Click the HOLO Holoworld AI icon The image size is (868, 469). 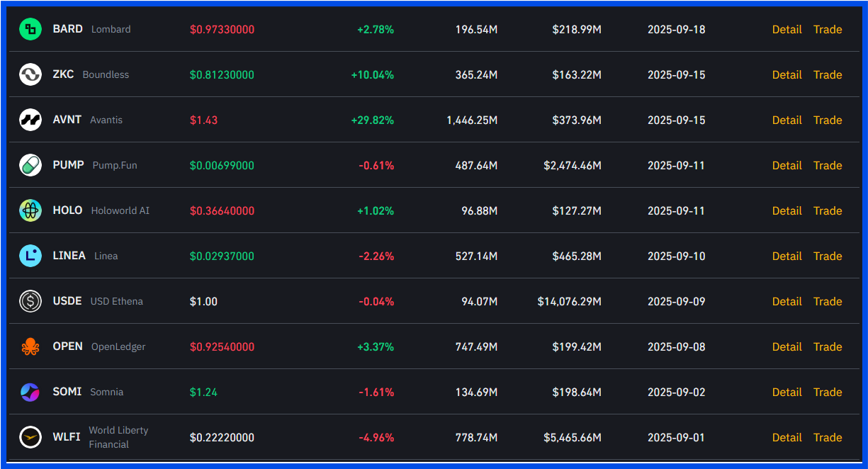coord(30,210)
